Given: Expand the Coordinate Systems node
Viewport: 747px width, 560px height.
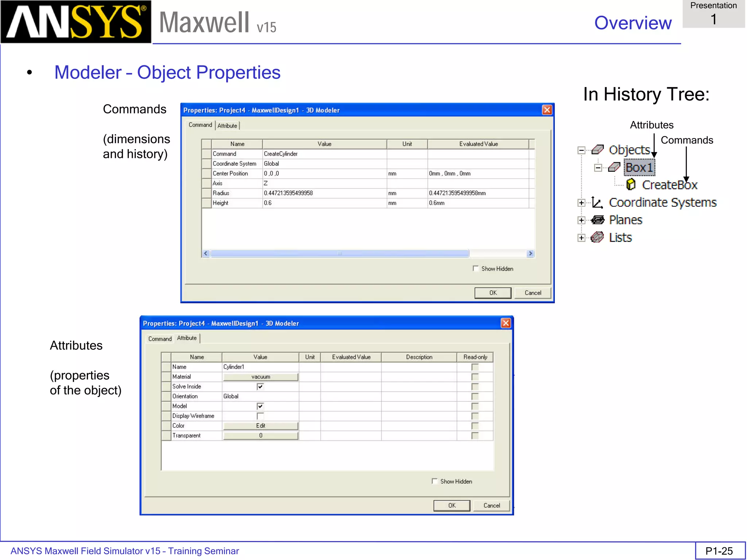Looking at the screenshot, I should [x=581, y=203].
